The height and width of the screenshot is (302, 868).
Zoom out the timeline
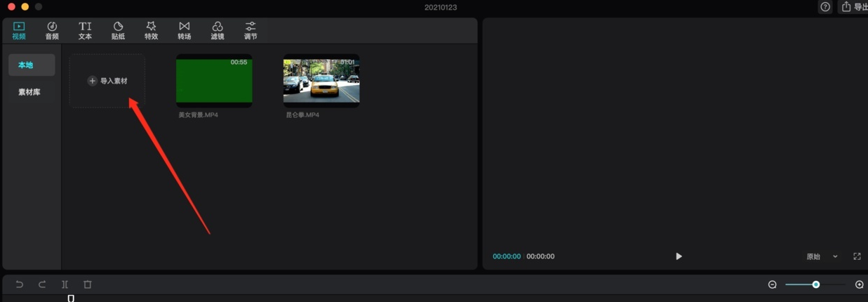(x=773, y=284)
